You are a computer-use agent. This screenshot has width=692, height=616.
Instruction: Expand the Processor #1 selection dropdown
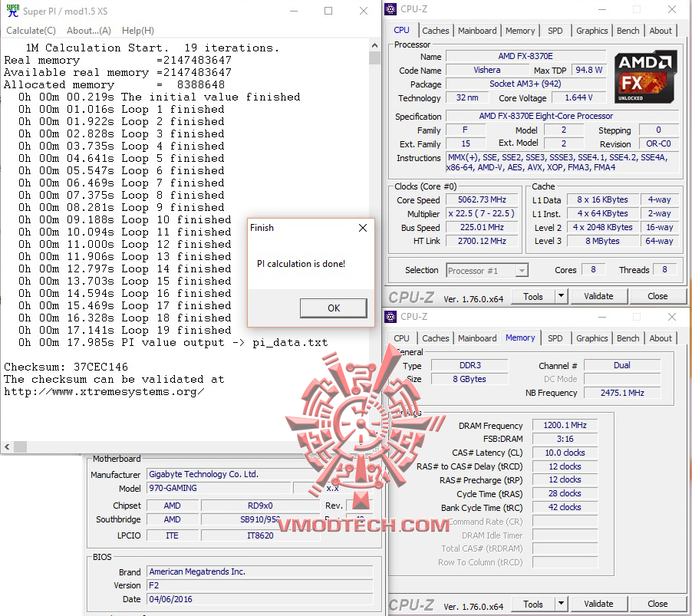(522, 270)
